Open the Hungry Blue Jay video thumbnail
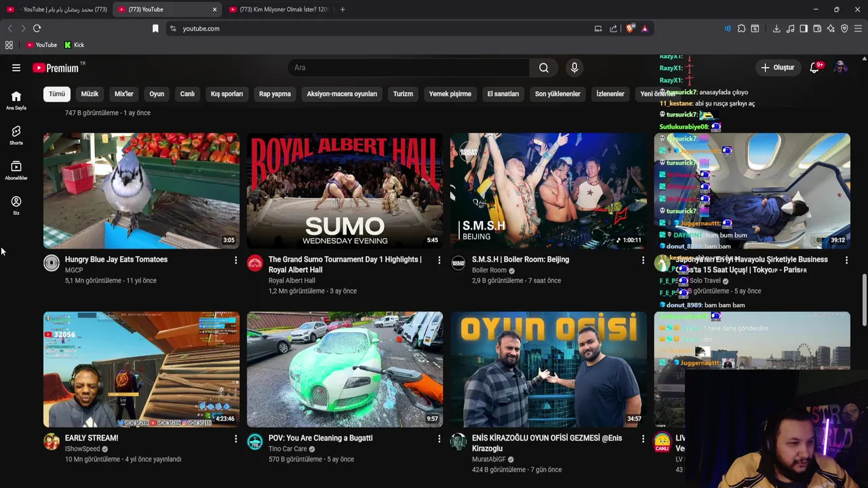Viewport: 868px width, 488px height. tap(142, 191)
